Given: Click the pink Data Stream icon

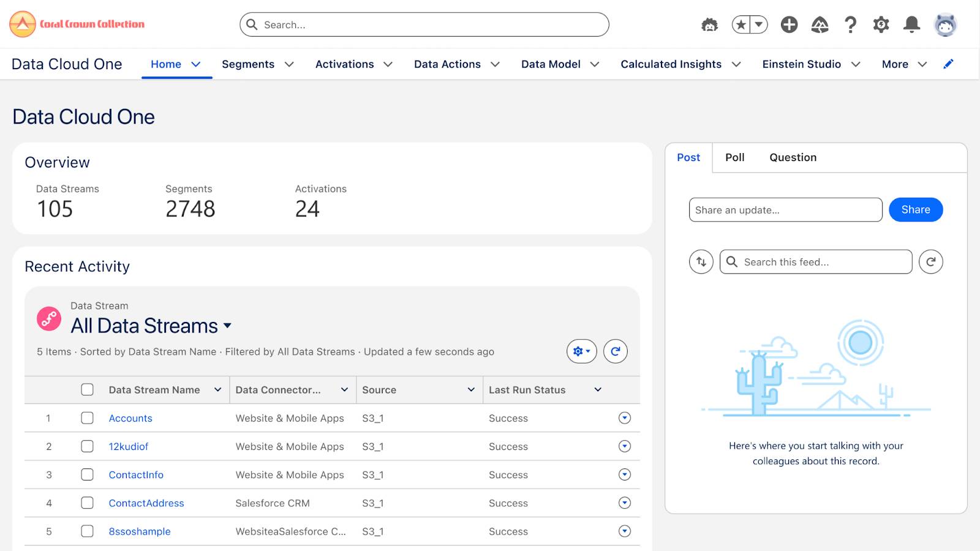Looking at the screenshot, I should (x=49, y=319).
